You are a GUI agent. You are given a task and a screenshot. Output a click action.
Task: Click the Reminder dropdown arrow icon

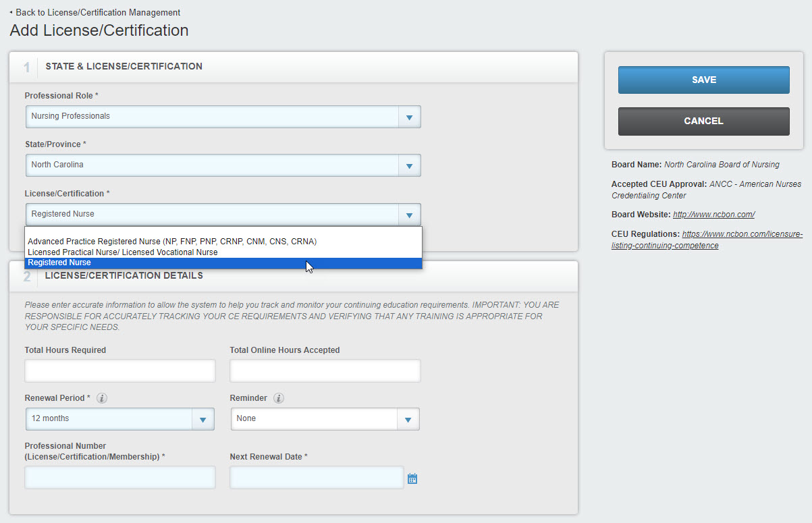click(x=409, y=418)
